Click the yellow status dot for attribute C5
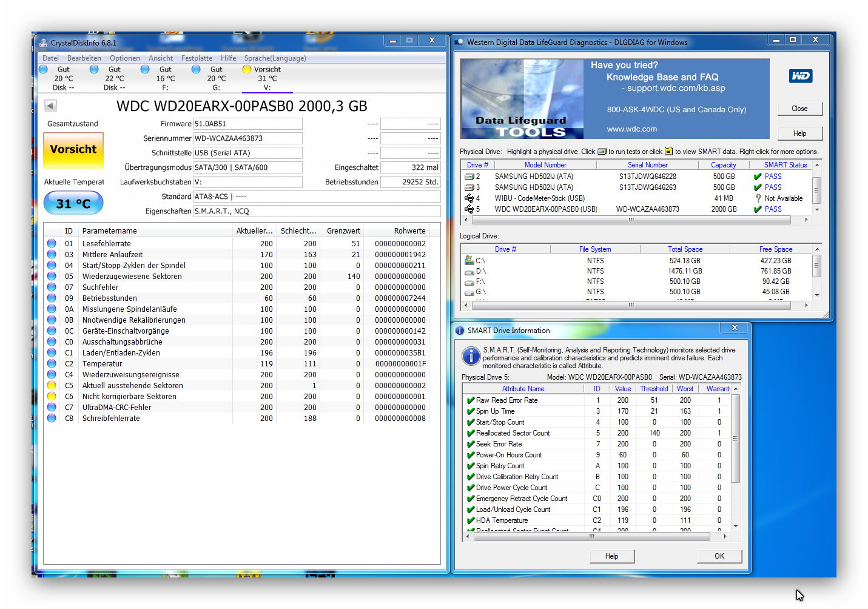This screenshot has width=868, height=609. (x=52, y=385)
